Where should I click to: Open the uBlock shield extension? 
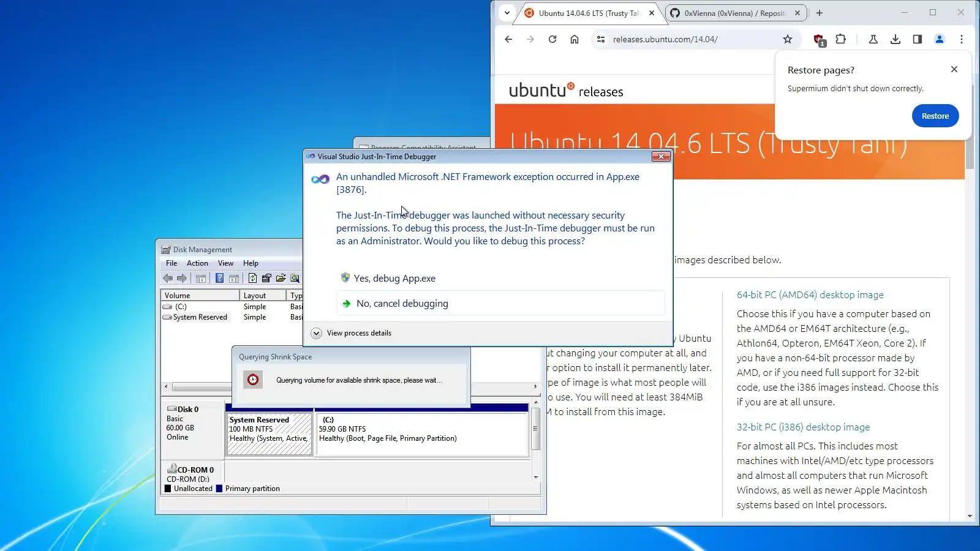point(819,40)
